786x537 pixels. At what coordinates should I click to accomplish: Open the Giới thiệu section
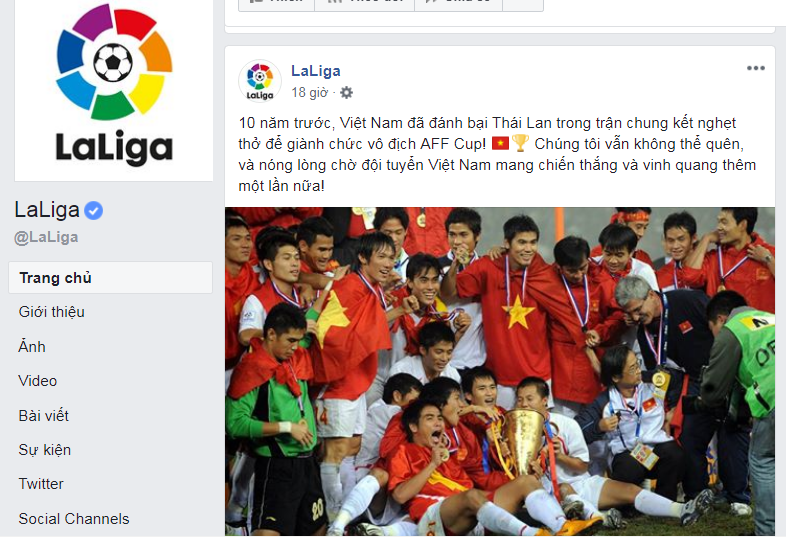[x=52, y=312]
